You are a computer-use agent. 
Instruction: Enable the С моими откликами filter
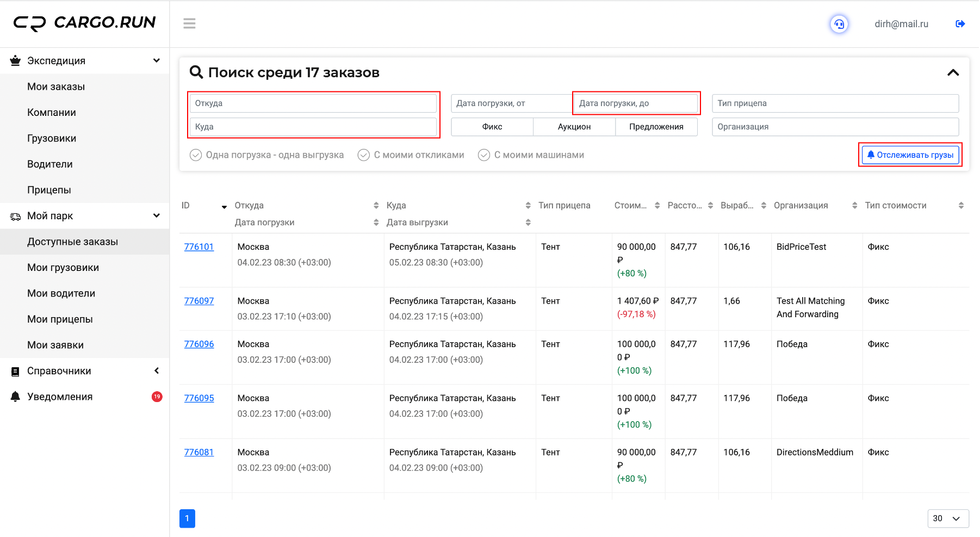click(x=364, y=155)
